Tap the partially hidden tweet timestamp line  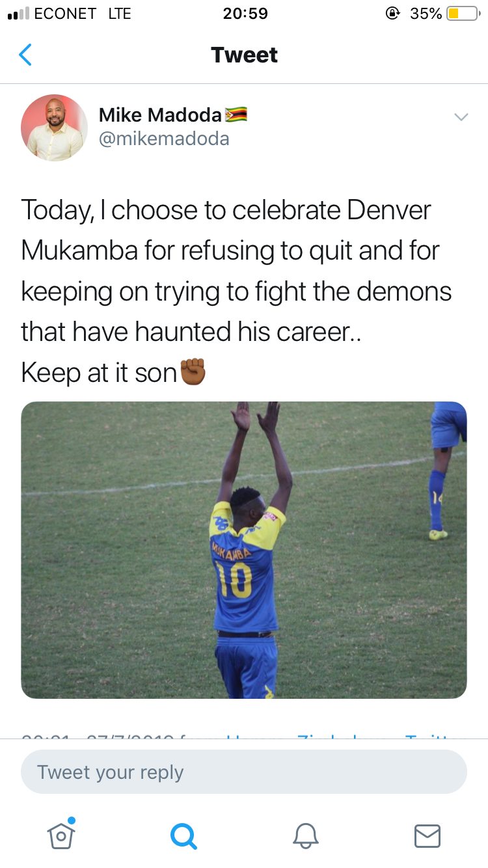pyautogui.click(x=236, y=735)
